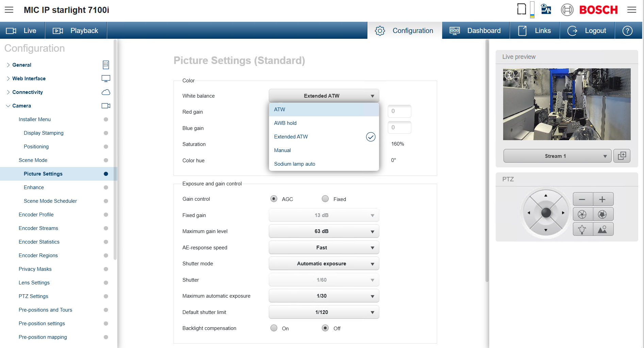644x348 pixels.
Task: Click the iris open aperture icon
Action: [603, 214]
